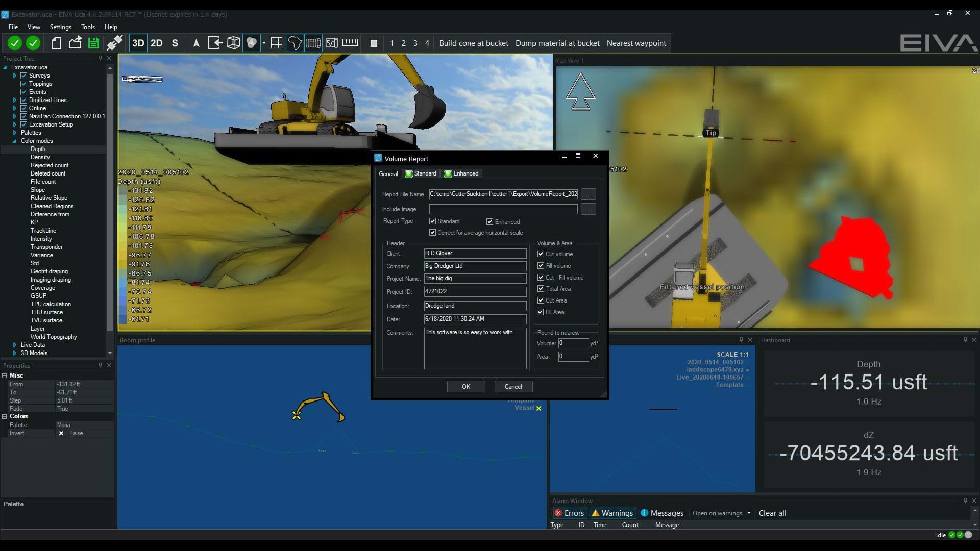This screenshot has width=980, height=551.
Task: Collapse Colors section in Properties
Action: (5, 416)
